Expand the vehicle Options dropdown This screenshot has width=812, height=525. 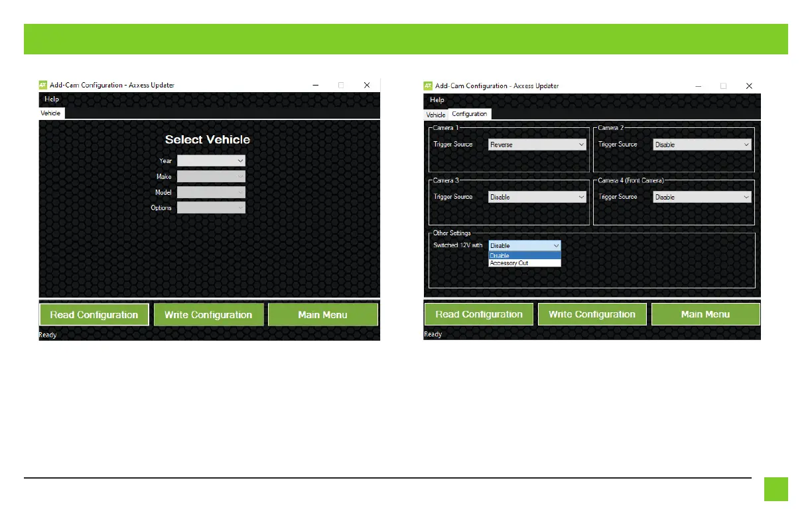tap(211, 207)
